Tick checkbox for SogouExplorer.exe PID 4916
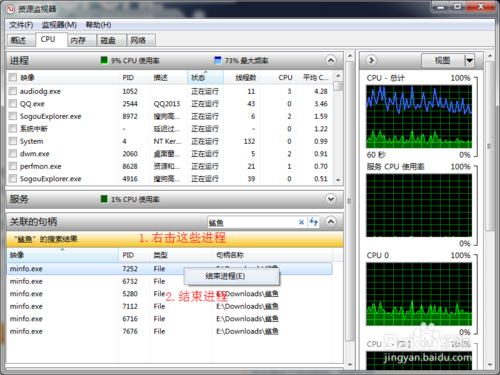Viewport: 500px width, 375px height. [x=13, y=179]
